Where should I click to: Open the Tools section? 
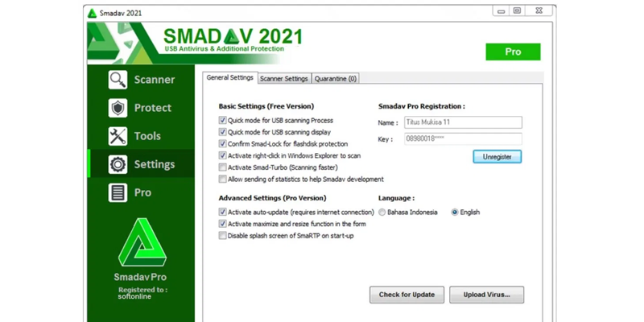pyautogui.click(x=142, y=136)
